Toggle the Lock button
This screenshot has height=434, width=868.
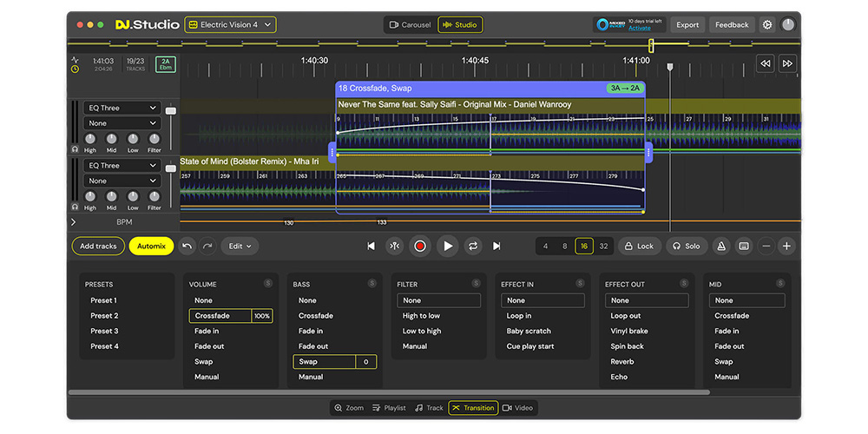click(639, 247)
